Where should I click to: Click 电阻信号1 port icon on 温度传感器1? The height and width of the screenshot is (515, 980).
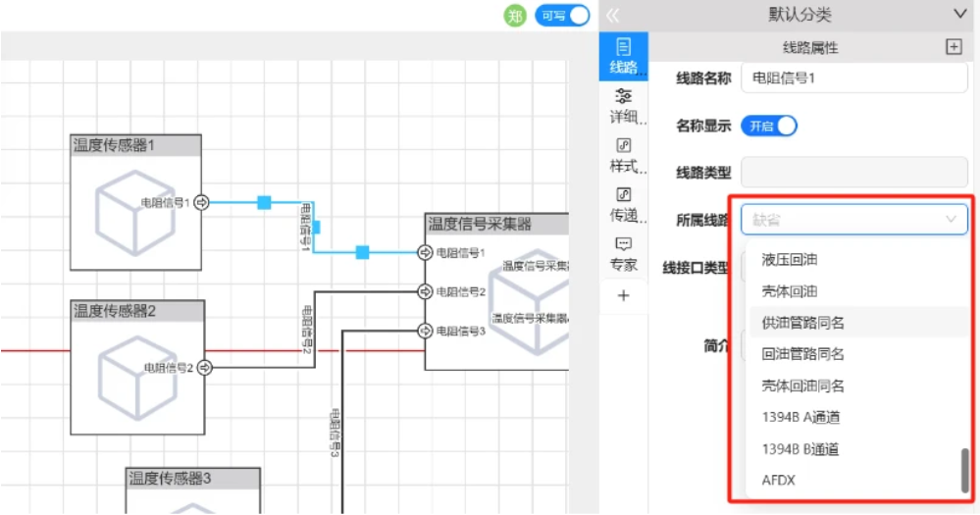(201, 202)
